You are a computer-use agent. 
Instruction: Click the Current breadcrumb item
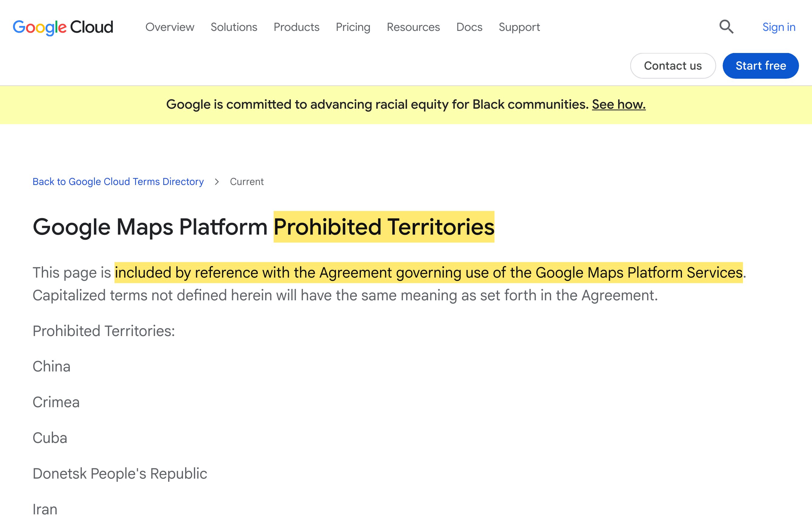tap(247, 182)
